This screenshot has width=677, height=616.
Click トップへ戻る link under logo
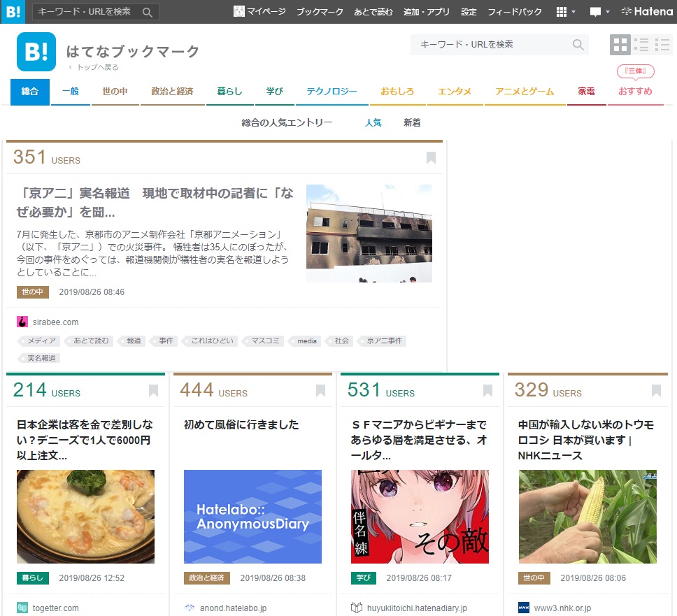pos(94,67)
